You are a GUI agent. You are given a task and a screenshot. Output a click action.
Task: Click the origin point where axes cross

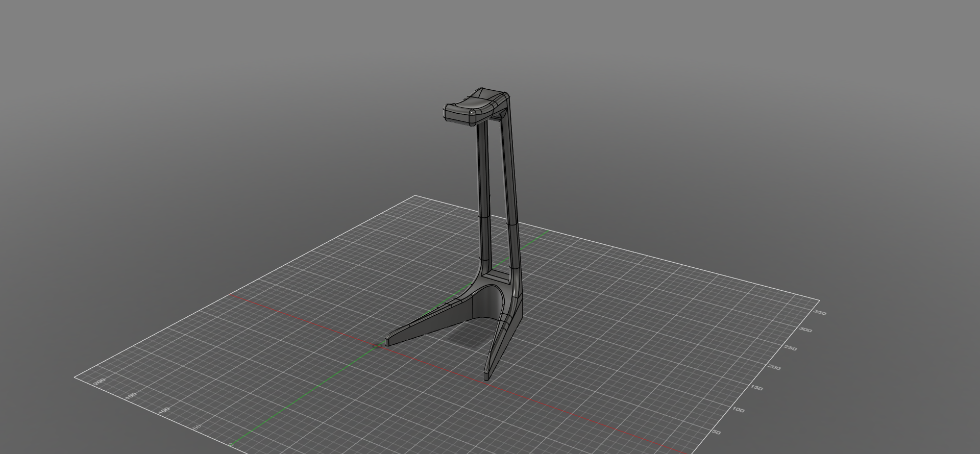pyautogui.click(x=378, y=346)
